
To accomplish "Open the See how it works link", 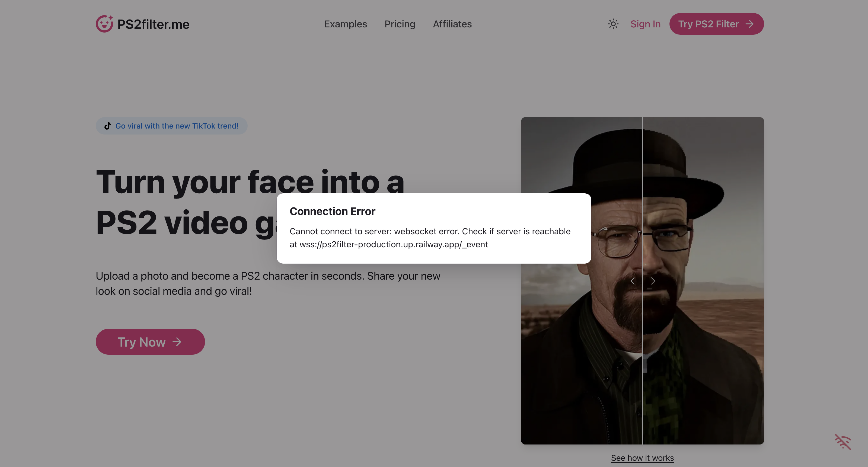I will click(642, 458).
